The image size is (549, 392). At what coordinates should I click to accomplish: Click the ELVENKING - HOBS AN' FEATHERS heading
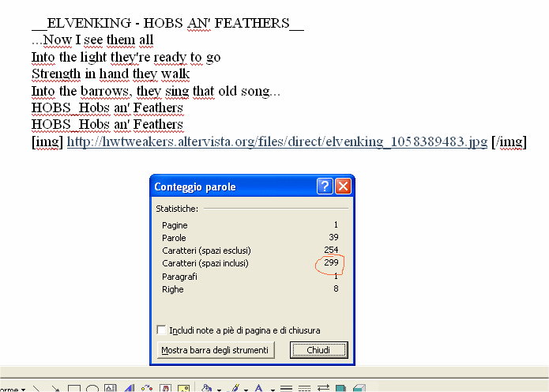click(168, 23)
